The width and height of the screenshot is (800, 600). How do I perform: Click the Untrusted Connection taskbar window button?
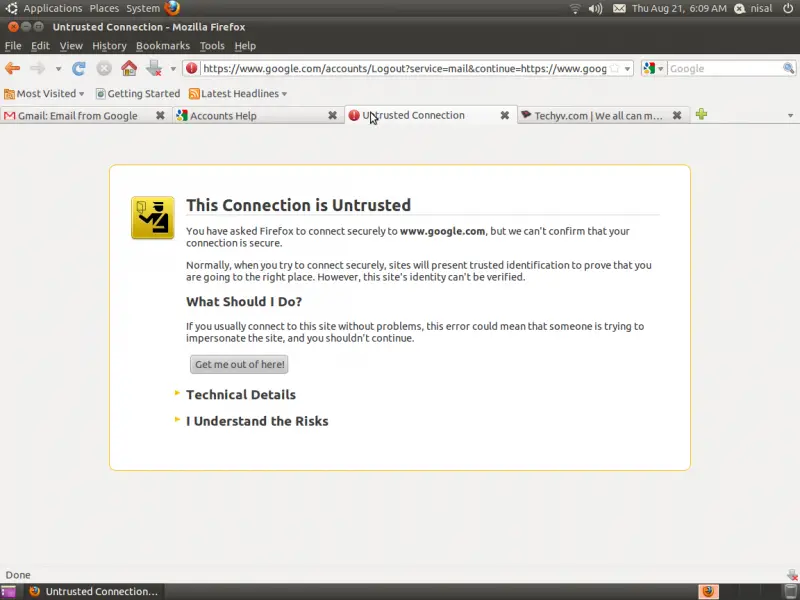pyautogui.click(x=94, y=592)
